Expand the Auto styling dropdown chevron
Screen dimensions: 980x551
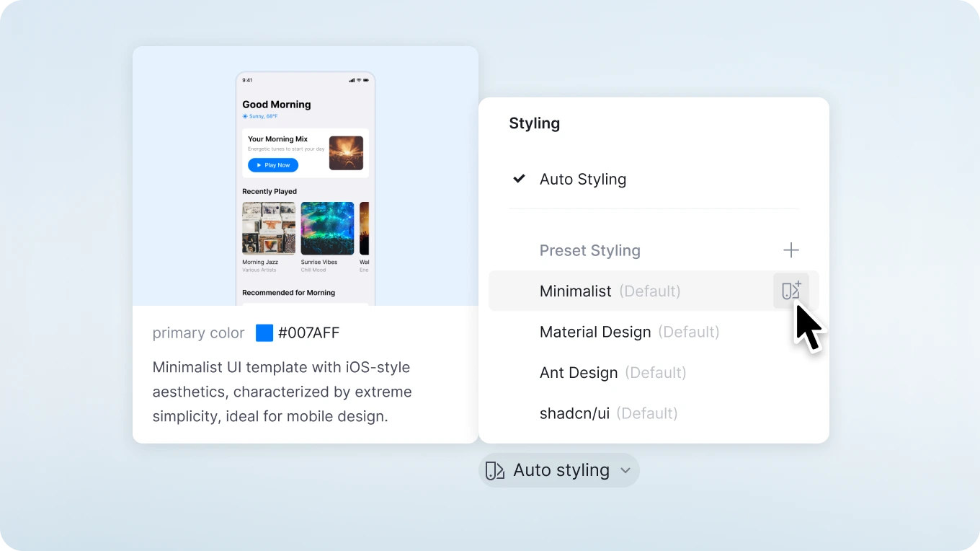click(x=625, y=471)
